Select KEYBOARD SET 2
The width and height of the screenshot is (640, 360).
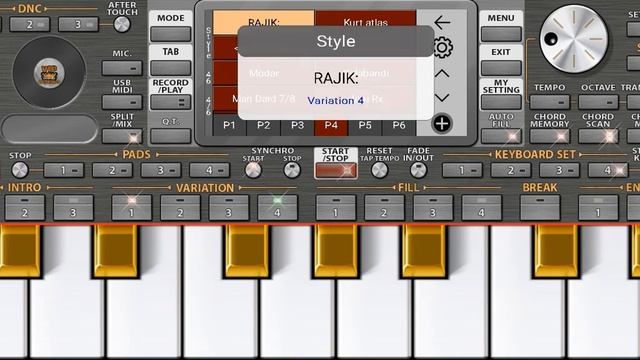pos(511,170)
